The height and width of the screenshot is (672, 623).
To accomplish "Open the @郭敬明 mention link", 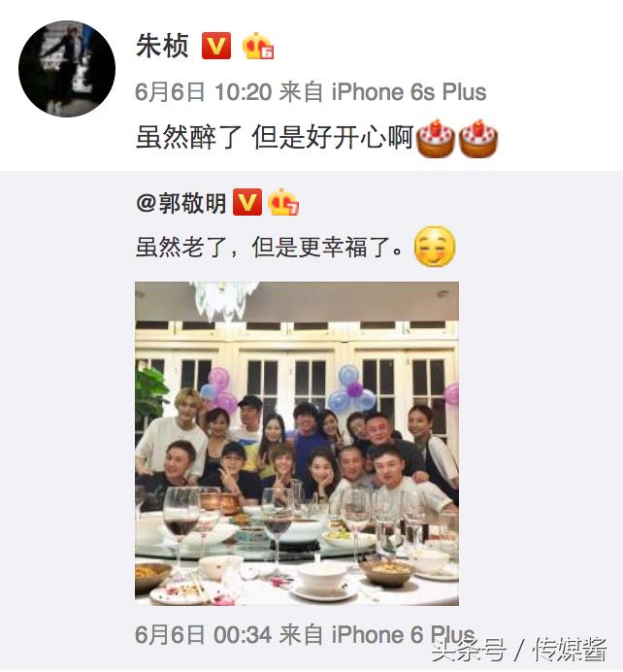I will [180, 202].
